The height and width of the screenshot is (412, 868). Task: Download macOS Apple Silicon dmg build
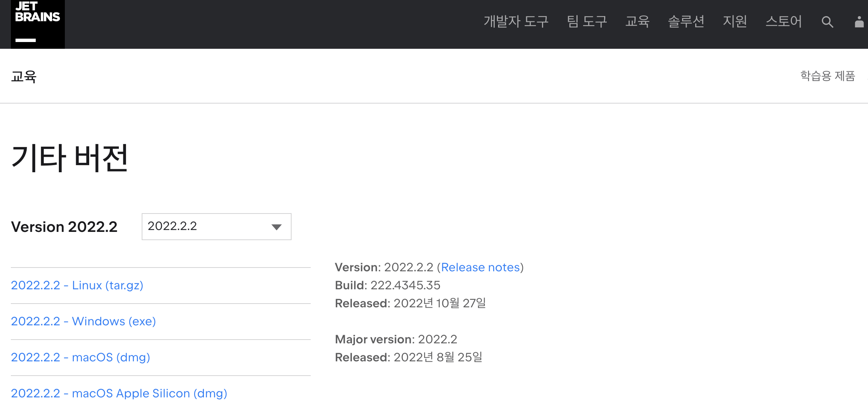pyautogui.click(x=119, y=393)
